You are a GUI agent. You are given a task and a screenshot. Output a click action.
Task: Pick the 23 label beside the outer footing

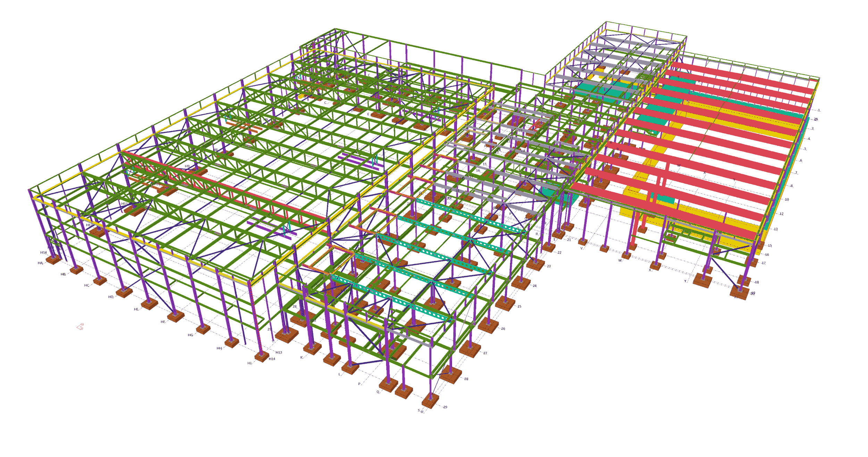(x=549, y=266)
